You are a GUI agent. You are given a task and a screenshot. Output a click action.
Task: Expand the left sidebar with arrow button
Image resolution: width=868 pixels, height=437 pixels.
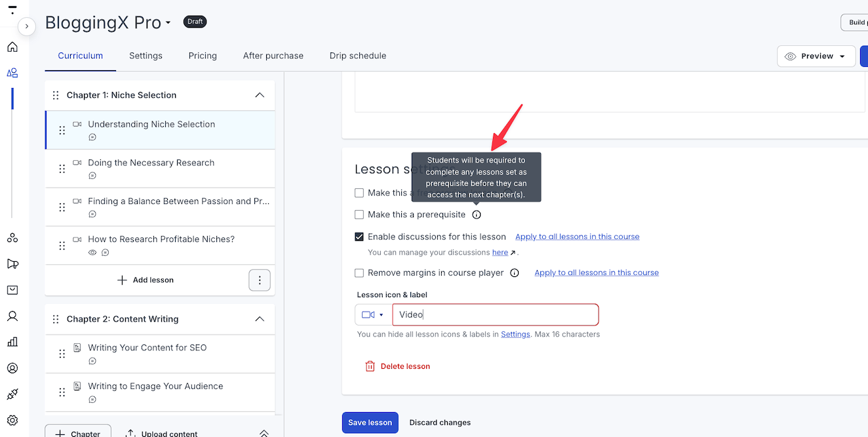26,26
